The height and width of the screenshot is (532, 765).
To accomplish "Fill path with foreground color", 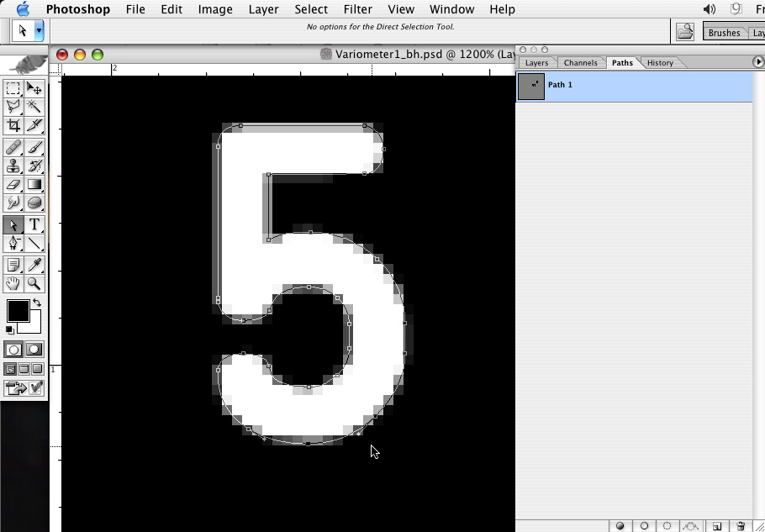I will click(x=620, y=526).
